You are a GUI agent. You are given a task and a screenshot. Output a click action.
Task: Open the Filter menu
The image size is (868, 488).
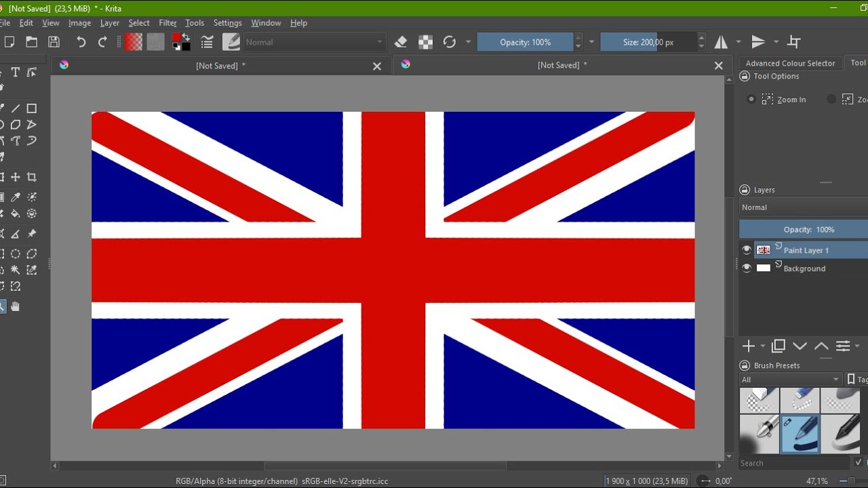167,23
